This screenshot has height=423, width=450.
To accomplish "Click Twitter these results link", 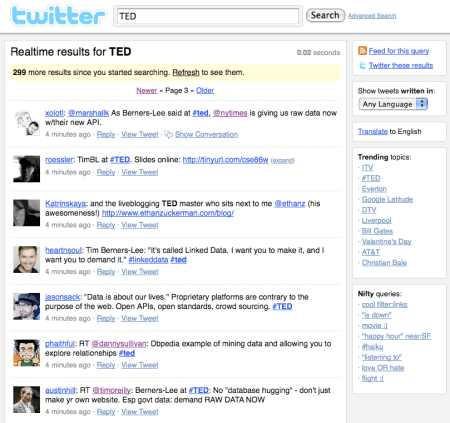I will click(401, 65).
